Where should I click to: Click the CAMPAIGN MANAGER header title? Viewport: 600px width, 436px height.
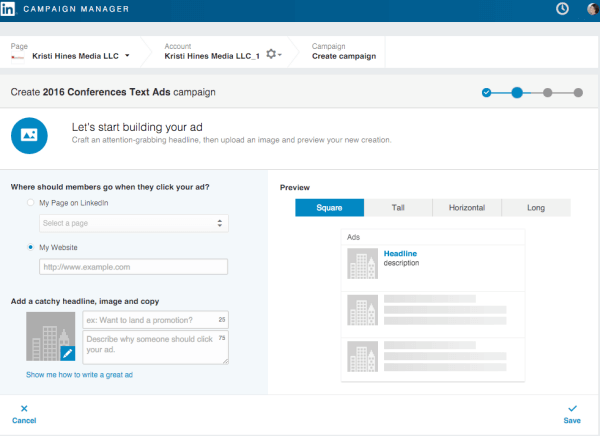point(76,9)
